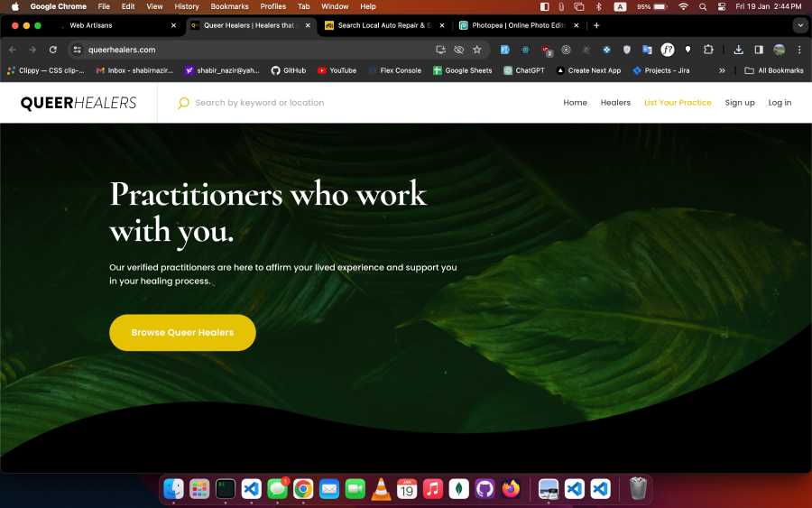This screenshot has width=812, height=508.
Task: Toggle the Chrome side panel
Action: click(x=758, y=50)
